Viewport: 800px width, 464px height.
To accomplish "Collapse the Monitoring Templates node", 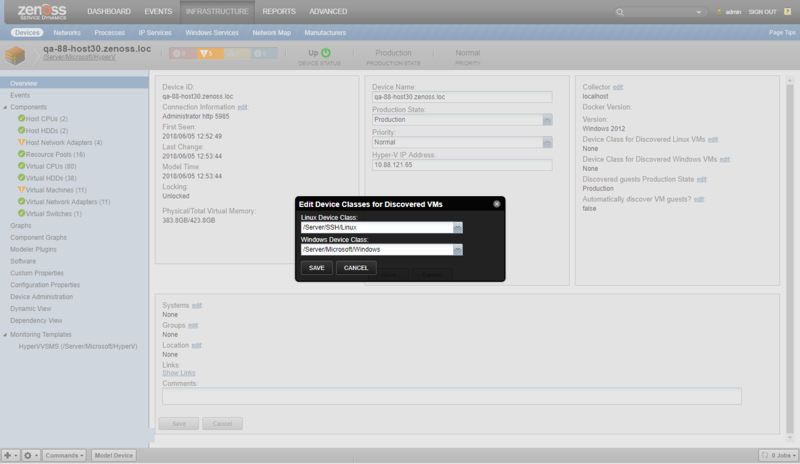I will pos(5,335).
